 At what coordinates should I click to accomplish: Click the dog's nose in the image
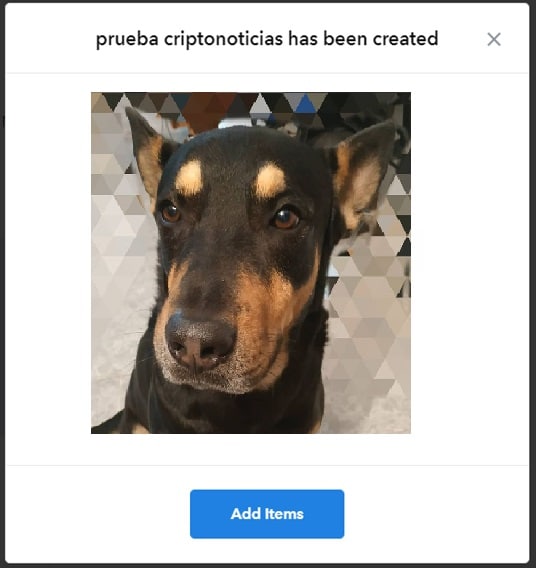pyautogui.click(x=200, y=342)
